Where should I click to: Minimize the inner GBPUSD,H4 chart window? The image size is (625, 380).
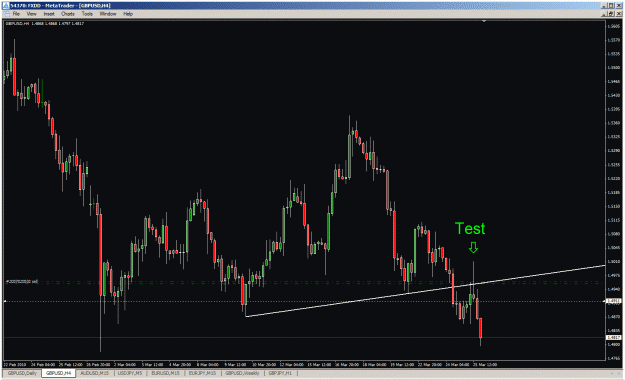pyautogui.click(x=605, y=14)
